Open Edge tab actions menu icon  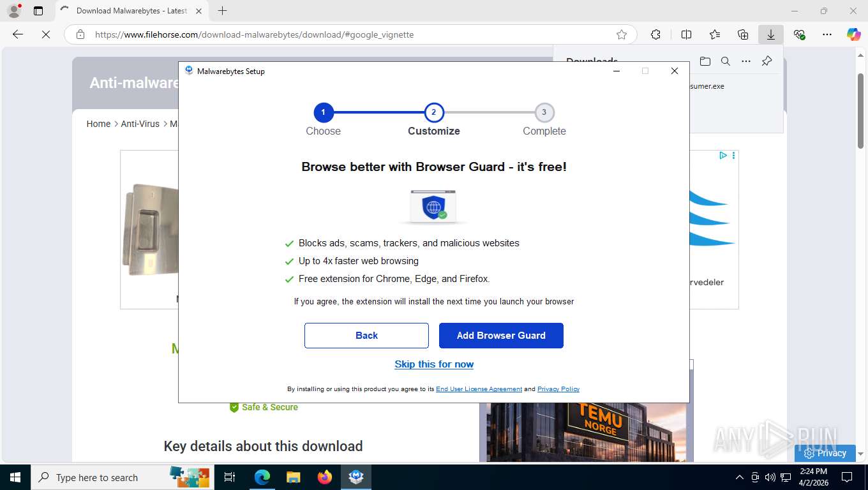point(38,11)
